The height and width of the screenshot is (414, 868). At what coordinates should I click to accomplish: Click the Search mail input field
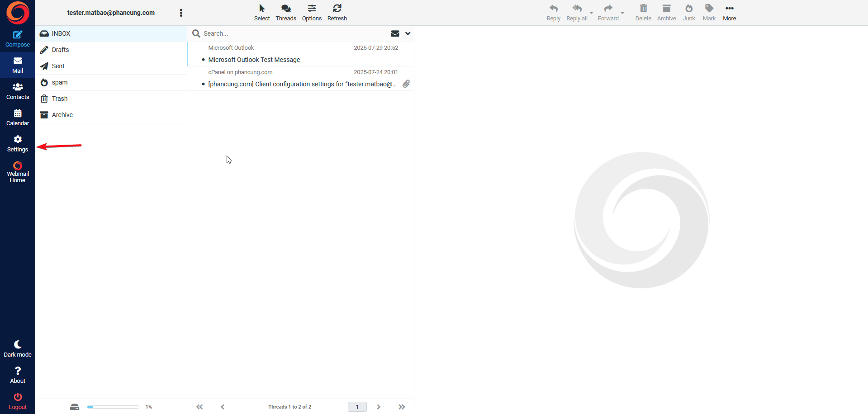click(x=294, y=33)
